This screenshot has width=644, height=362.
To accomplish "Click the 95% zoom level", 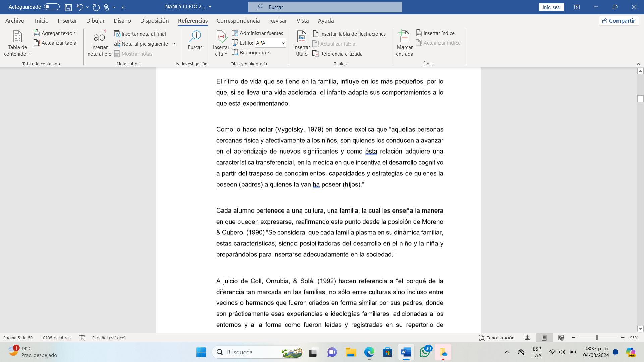I will click(634, 338).
